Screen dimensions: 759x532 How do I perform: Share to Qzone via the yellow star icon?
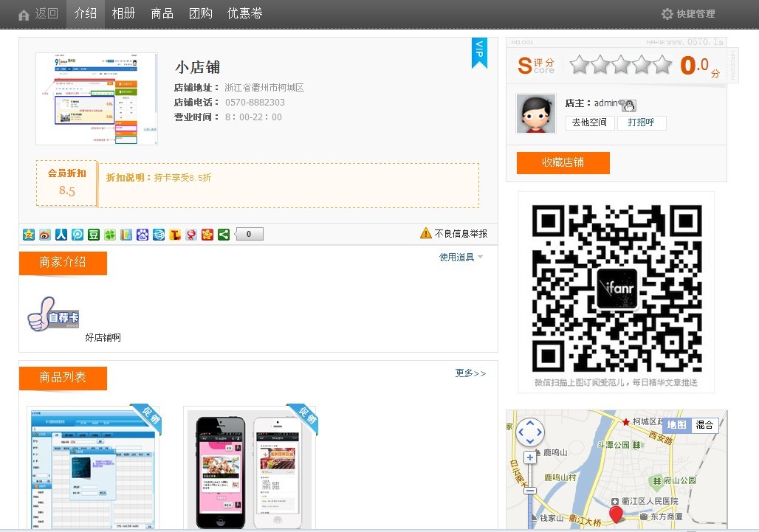coord(29,235)
